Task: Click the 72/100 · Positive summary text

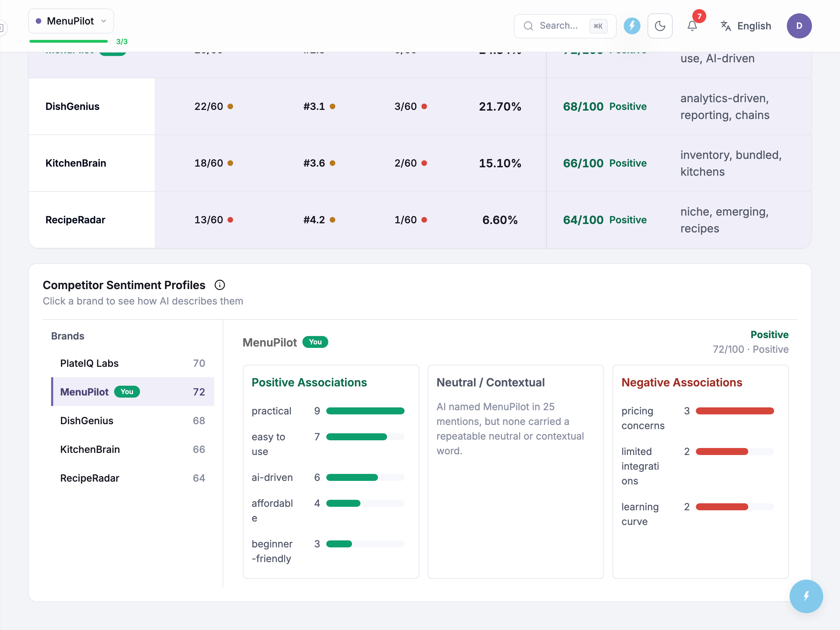Action: (750, 349)
